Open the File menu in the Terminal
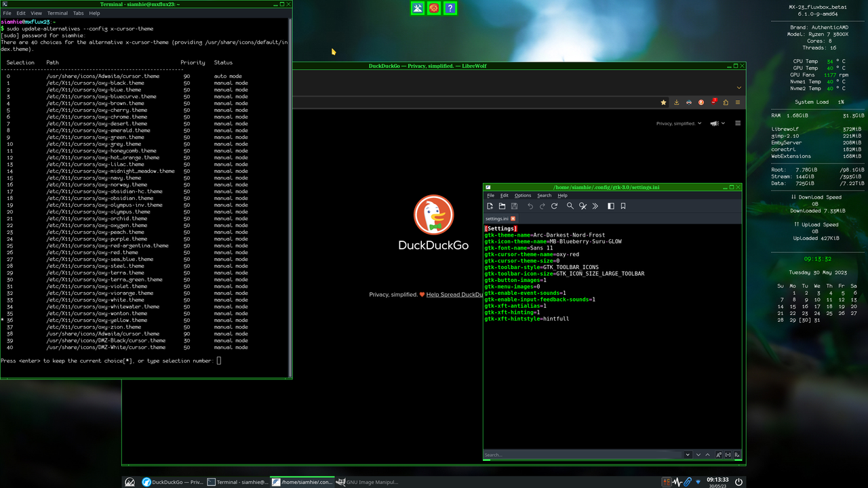This screenshot has height=488, width=868. point(7,13)
